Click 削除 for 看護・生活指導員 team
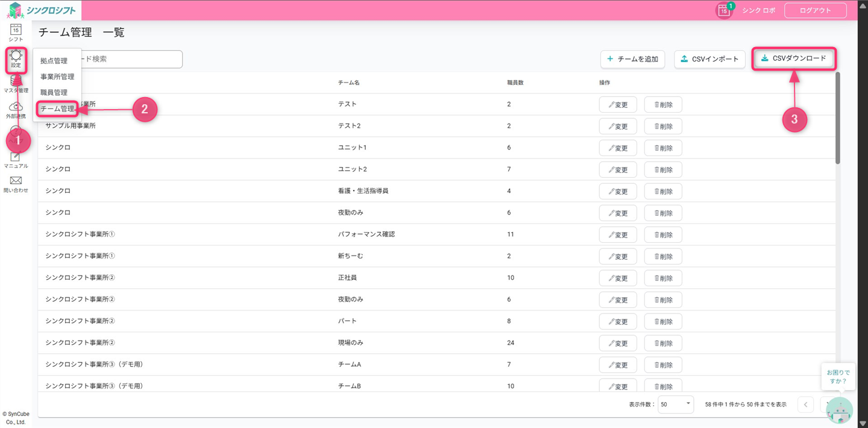The image size is (868, 428). click(663, 191)
